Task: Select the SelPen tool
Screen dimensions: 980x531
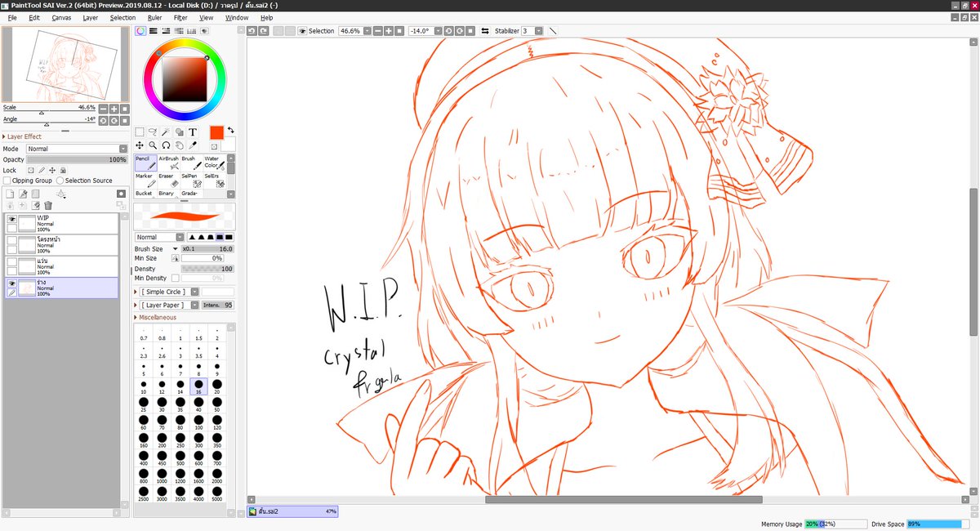Action: click(191, 181)
